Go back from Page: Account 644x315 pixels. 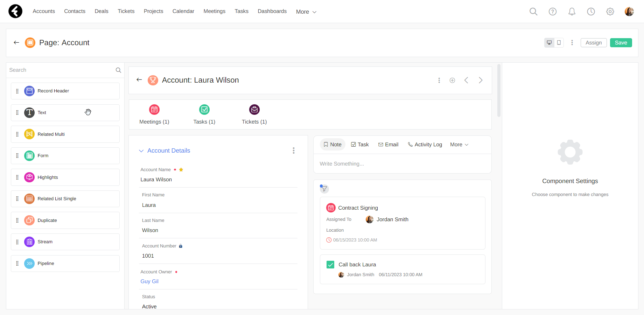pyautogui.click(x=16, y=43)
